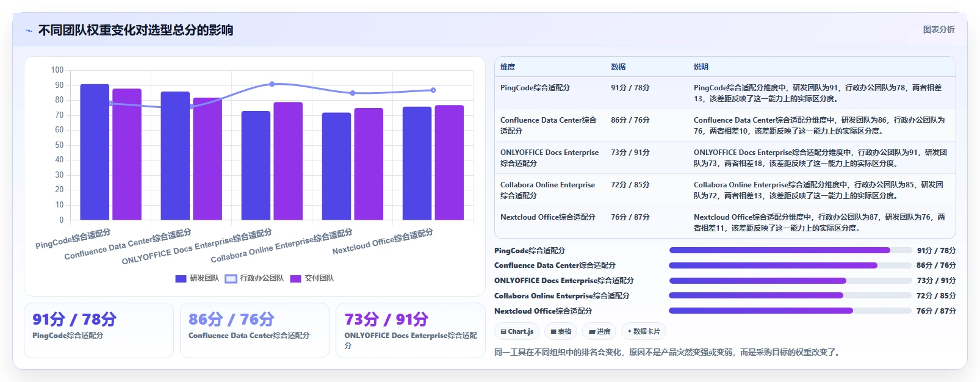Click table value 73分 / 91分

coord(630,153)
